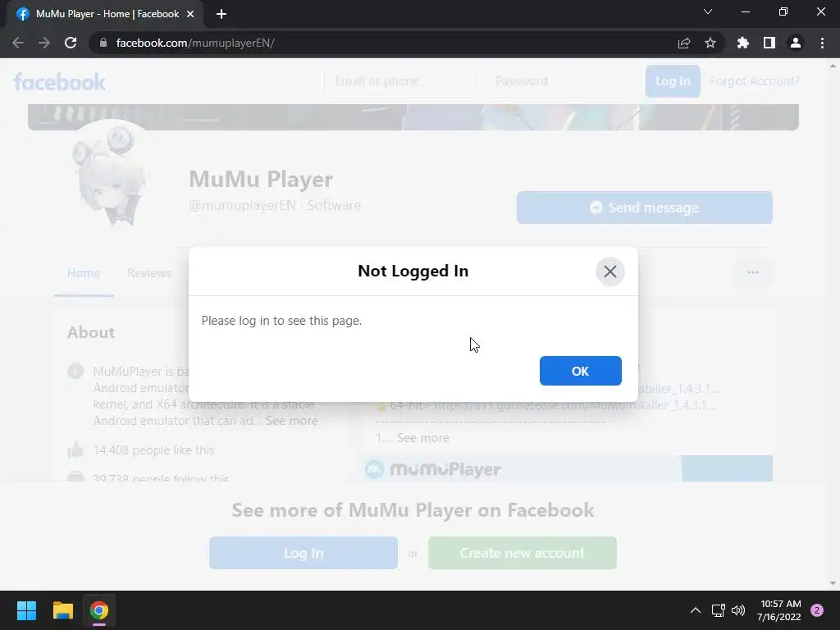The width and height of the screenshot is (840, 630).
Task: Reload the Facebook page
Action: 71,43
